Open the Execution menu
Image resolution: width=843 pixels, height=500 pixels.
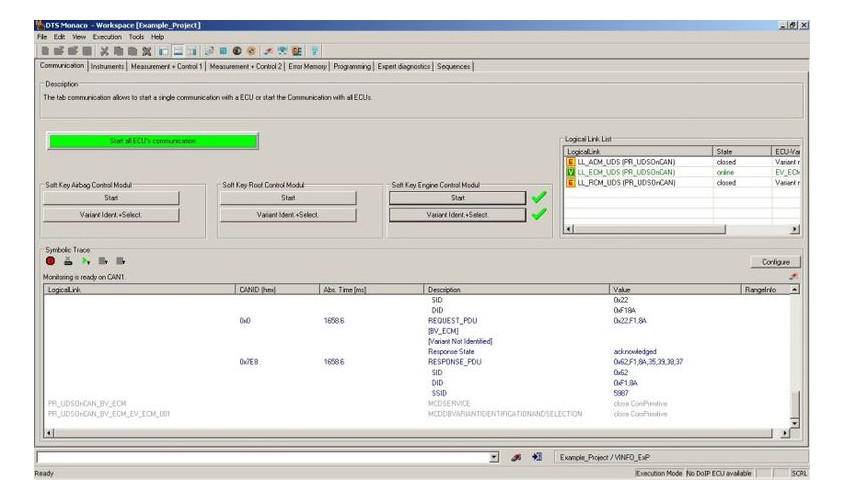(x=107, y=37)
